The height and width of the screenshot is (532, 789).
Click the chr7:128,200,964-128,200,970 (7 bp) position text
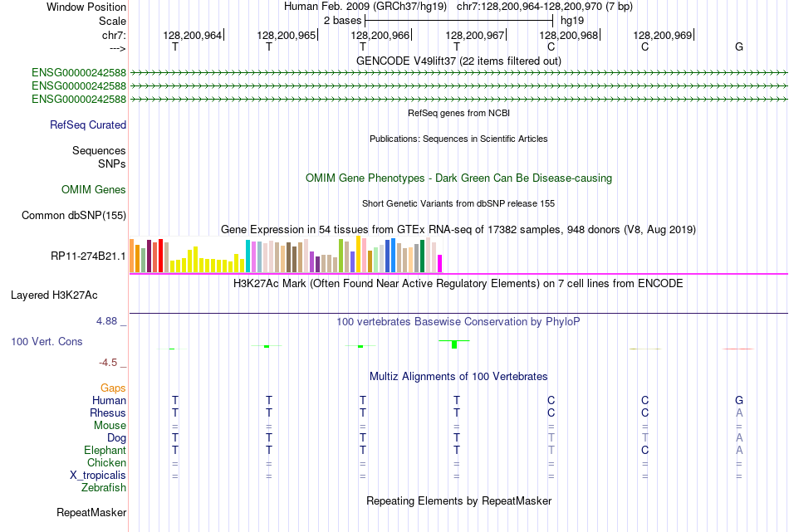click(545, 7)
